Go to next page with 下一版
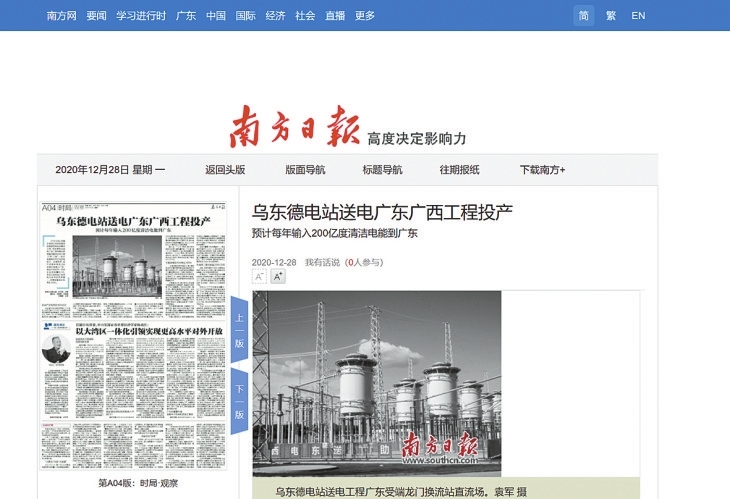730x499 pixels. click(x=239, y=401)
